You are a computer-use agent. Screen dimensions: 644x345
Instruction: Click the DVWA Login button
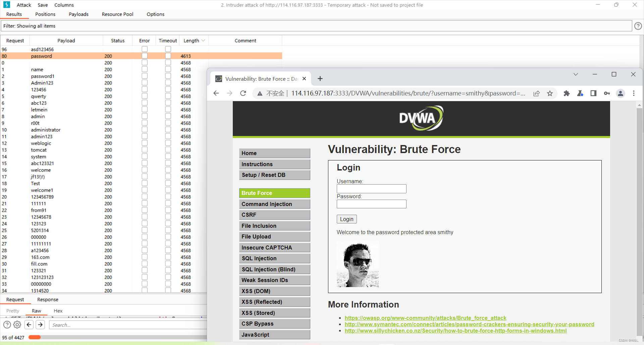click(x=346, y=219)
